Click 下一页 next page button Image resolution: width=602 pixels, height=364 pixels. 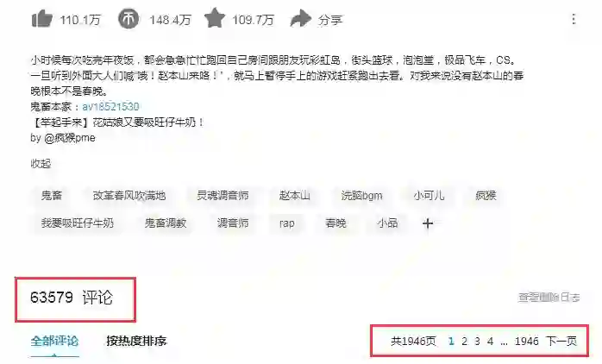561,341
